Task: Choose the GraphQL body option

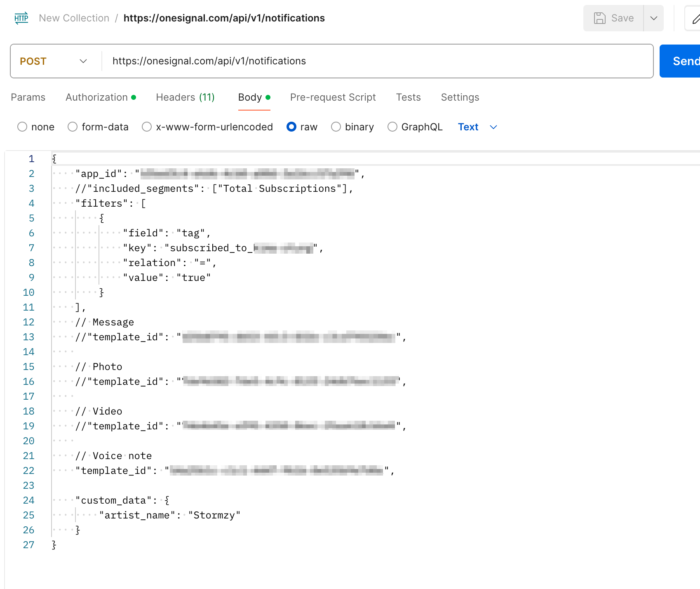Action: point(392,127)
